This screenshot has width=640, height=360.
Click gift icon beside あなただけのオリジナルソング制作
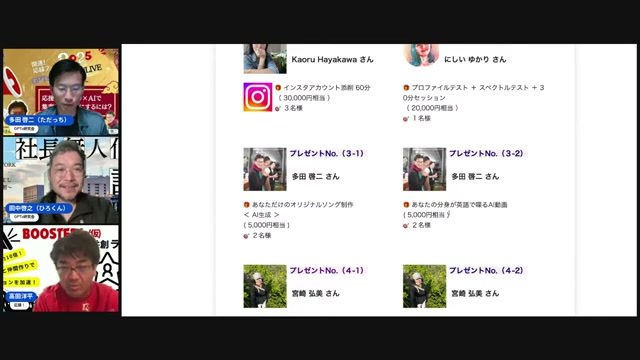click(247, 204)
